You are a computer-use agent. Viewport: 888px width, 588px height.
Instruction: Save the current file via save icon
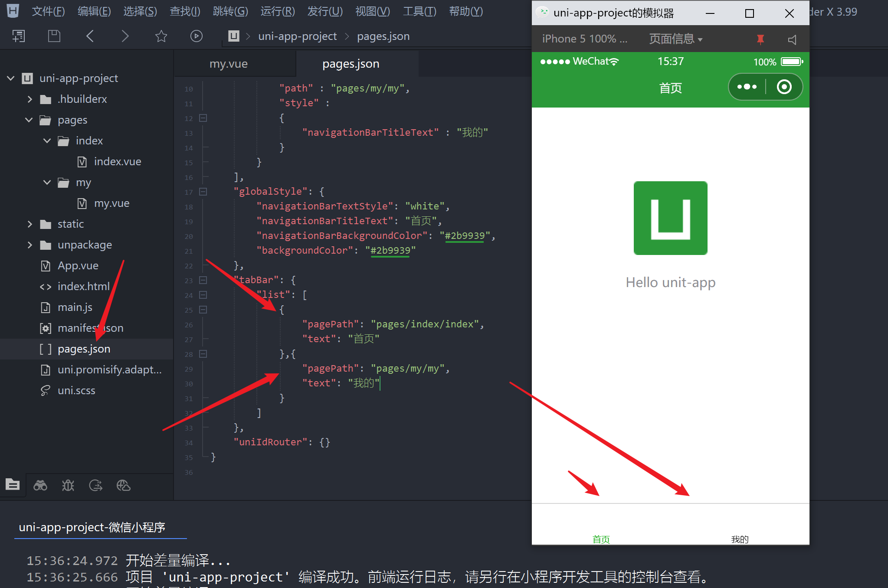pyautogui.click(x=54, y=36)
